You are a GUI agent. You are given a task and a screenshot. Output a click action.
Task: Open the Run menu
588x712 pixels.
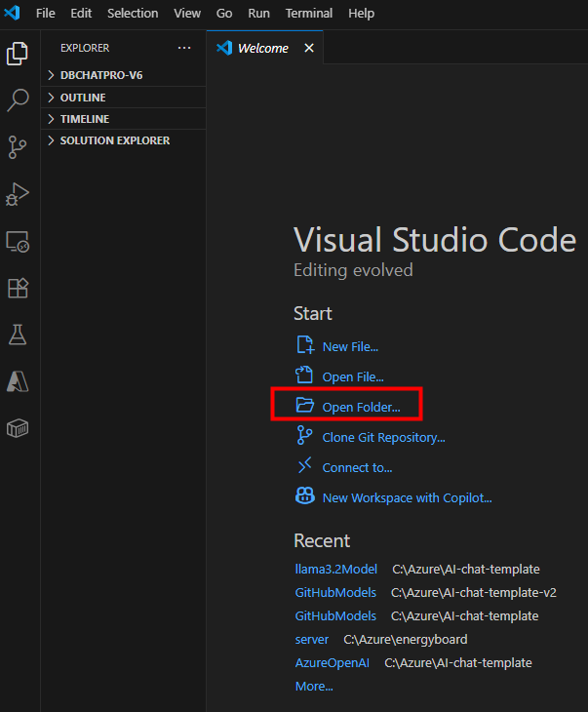[258, 14]
